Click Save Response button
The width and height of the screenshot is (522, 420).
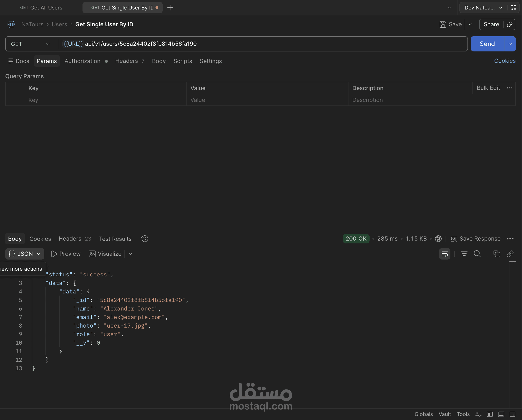pyautogui.click(x=475, y=239)
